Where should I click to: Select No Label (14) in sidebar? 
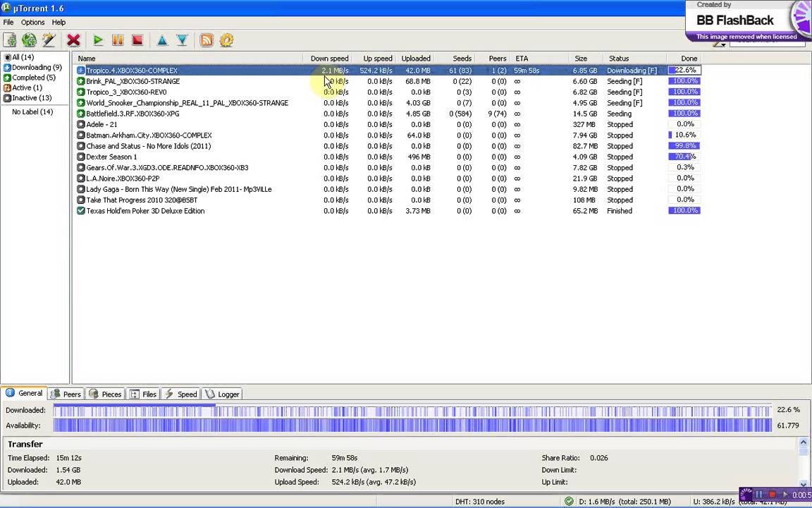click(32, 112)
